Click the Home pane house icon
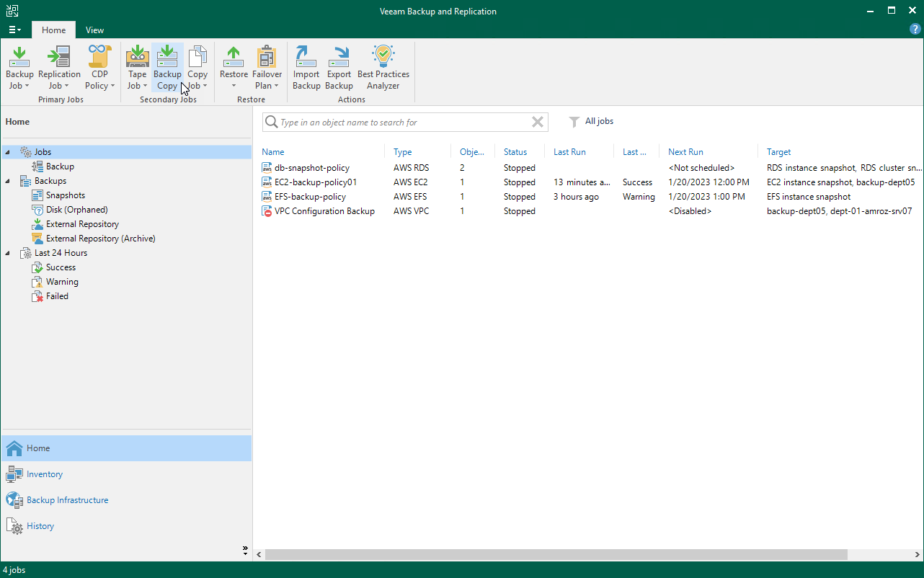Viewport: 924px width, 578px height. coord(14,448)
